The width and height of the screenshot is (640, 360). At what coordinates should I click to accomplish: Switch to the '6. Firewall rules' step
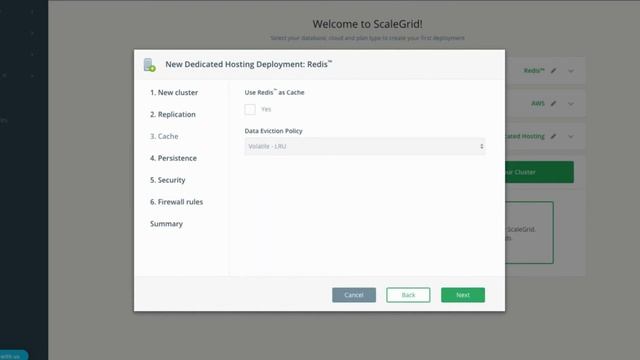(x=176, y=202)
